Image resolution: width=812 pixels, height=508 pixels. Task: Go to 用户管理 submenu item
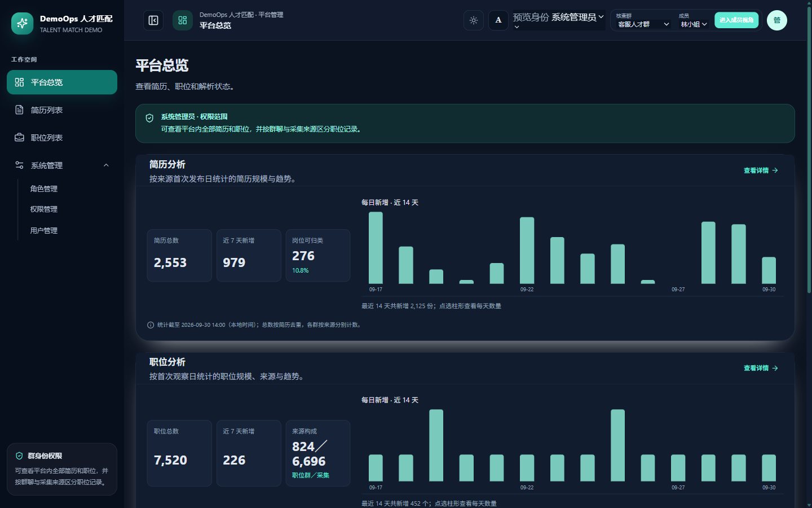(x=44, y=230)
